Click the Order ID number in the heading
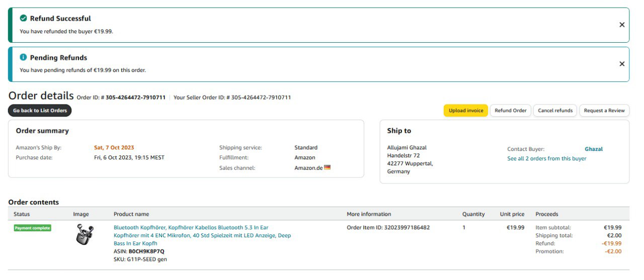Screen dimensions: 644x280 (135, 98)
